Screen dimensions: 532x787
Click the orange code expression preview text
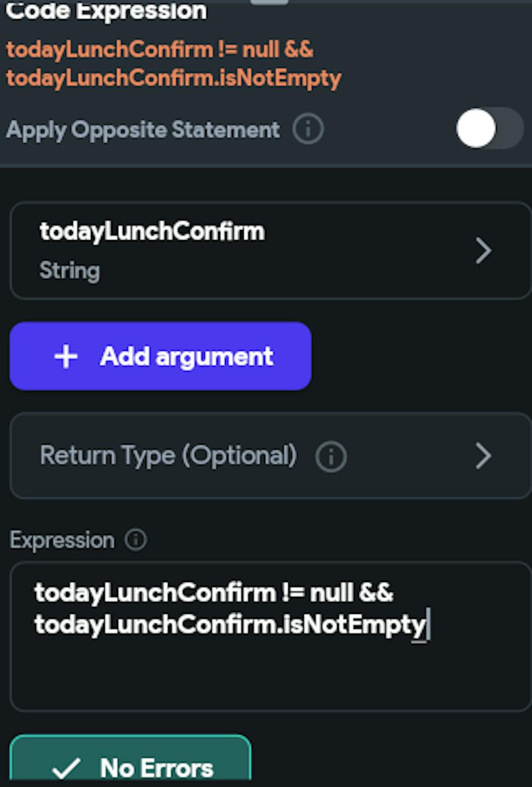click(173, 64)
